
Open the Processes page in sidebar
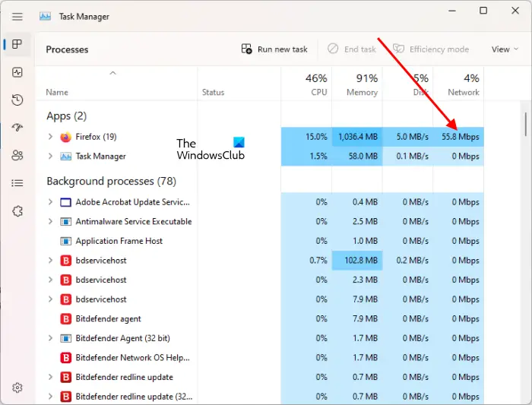pyautogui.click(x=17, y=44)
